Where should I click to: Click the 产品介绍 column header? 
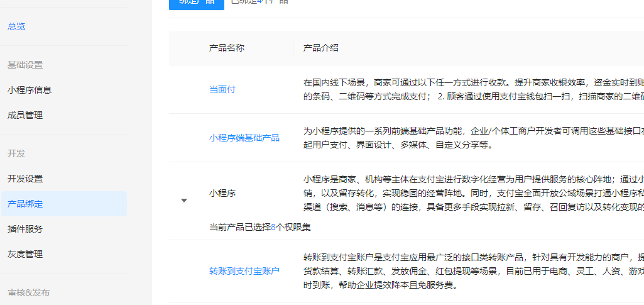pos(321,48)
